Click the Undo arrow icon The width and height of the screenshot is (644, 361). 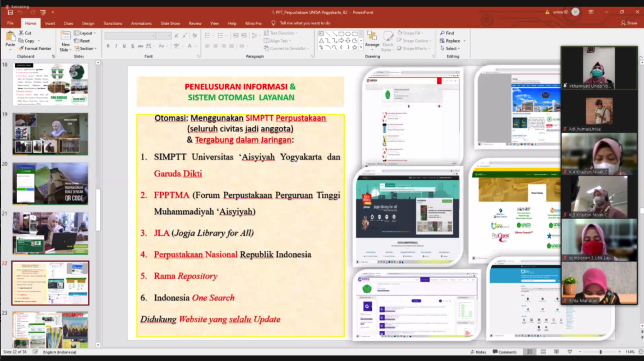(20, 13)
